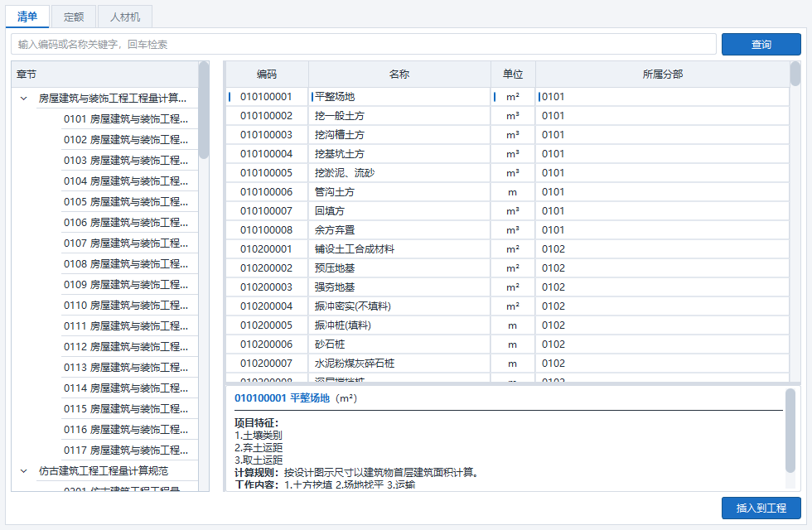The image size is (812, 530).
Task: Select the 挖淤泥、流砂 item
Action: coord(345,173)
